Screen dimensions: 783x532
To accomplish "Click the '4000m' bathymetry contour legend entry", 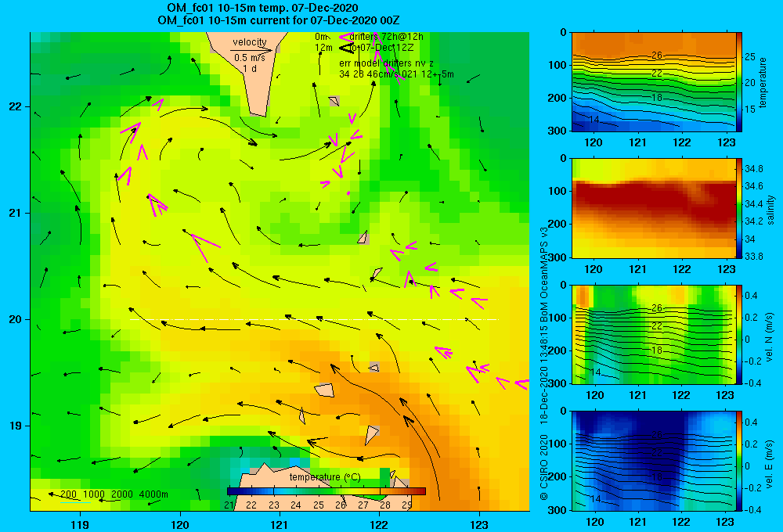I will pyautogui.click(x=153, y=494).
